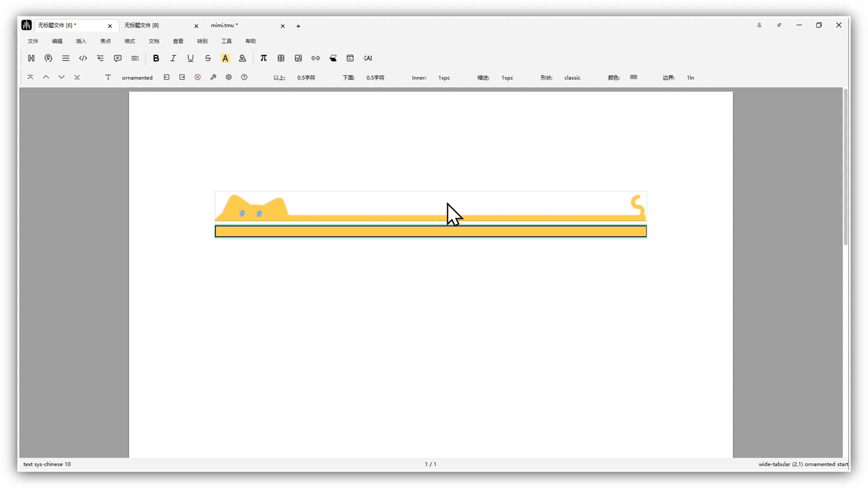Insert math with the pi icon

[264, 58]
